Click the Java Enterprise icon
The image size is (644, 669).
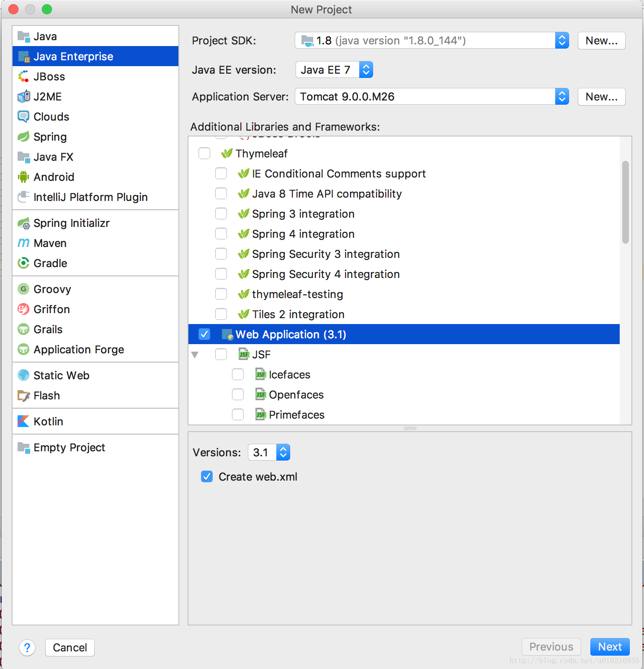coord(23,57)
